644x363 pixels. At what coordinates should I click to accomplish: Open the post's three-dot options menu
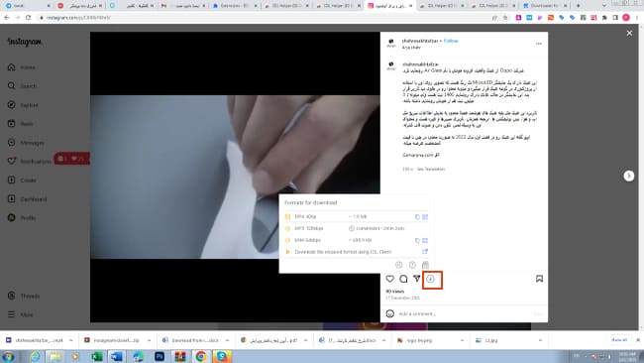[538, 44]
